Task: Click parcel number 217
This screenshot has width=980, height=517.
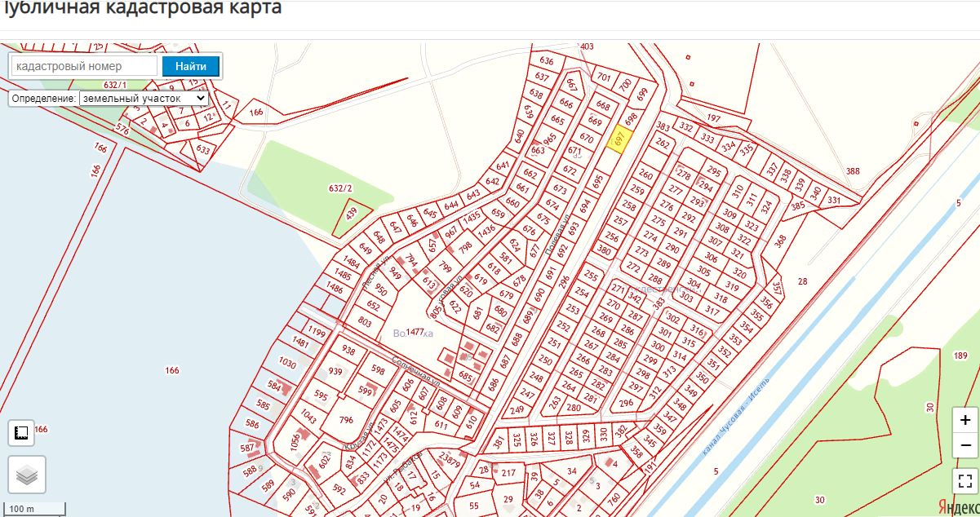Action: [509, 473]
